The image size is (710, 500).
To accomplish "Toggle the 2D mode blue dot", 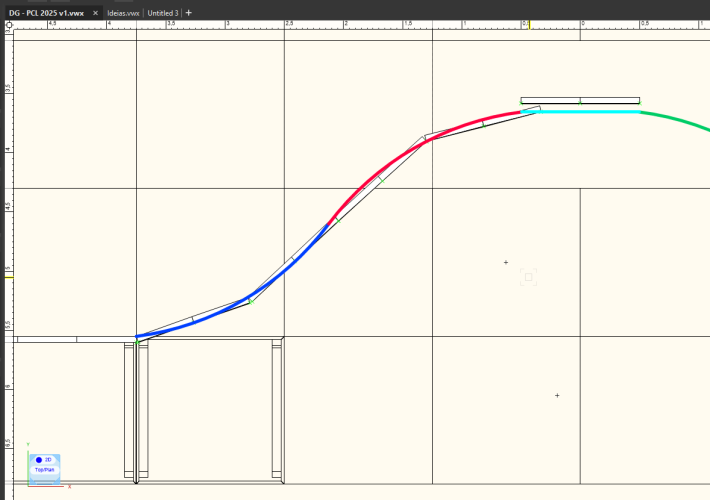I will click(38, 460).
